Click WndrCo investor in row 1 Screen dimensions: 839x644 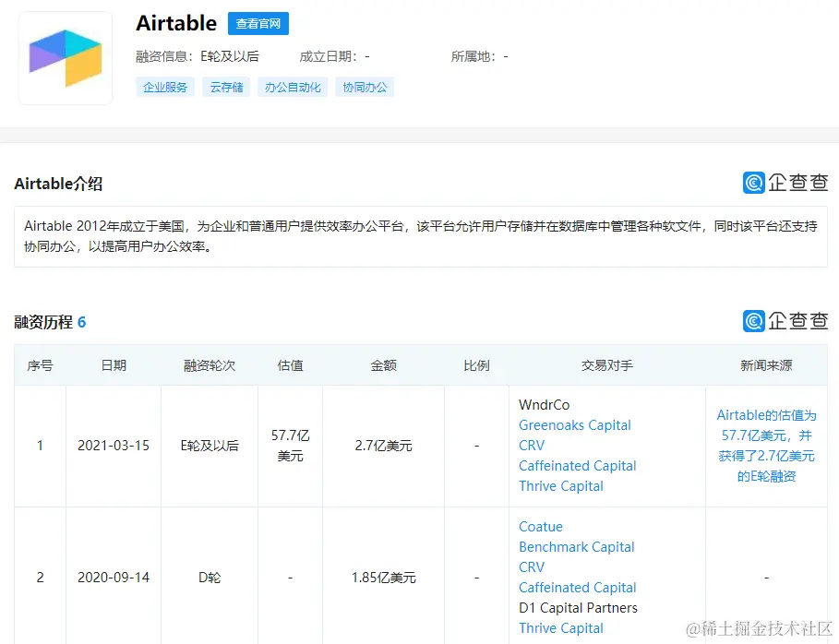point(545,405)
